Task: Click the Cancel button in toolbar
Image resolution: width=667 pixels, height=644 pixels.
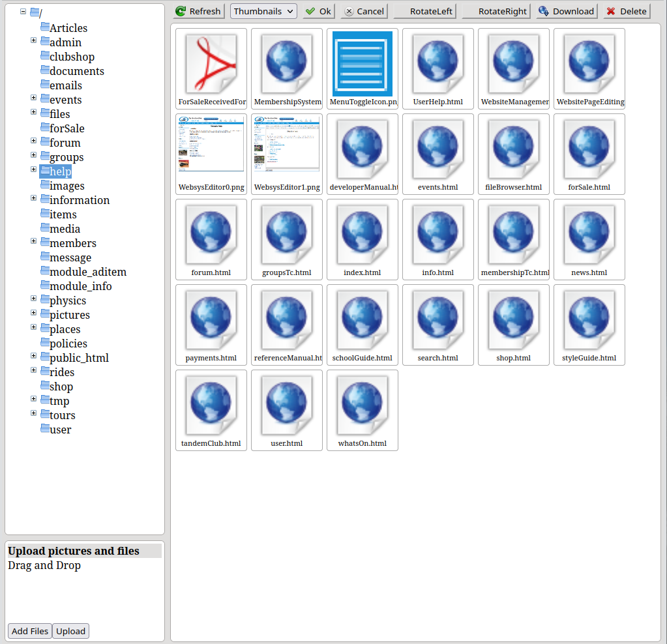Action: 364,11
